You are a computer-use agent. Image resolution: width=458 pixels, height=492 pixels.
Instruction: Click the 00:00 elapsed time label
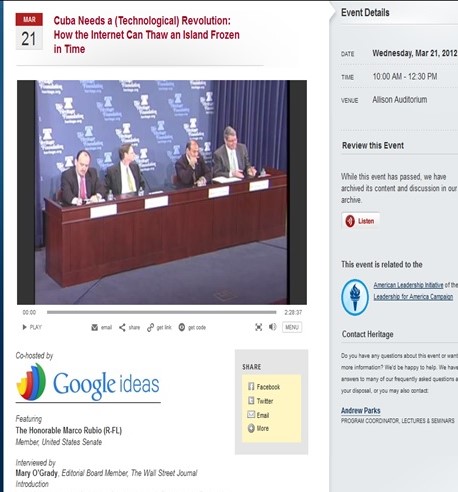pos(29,312)
